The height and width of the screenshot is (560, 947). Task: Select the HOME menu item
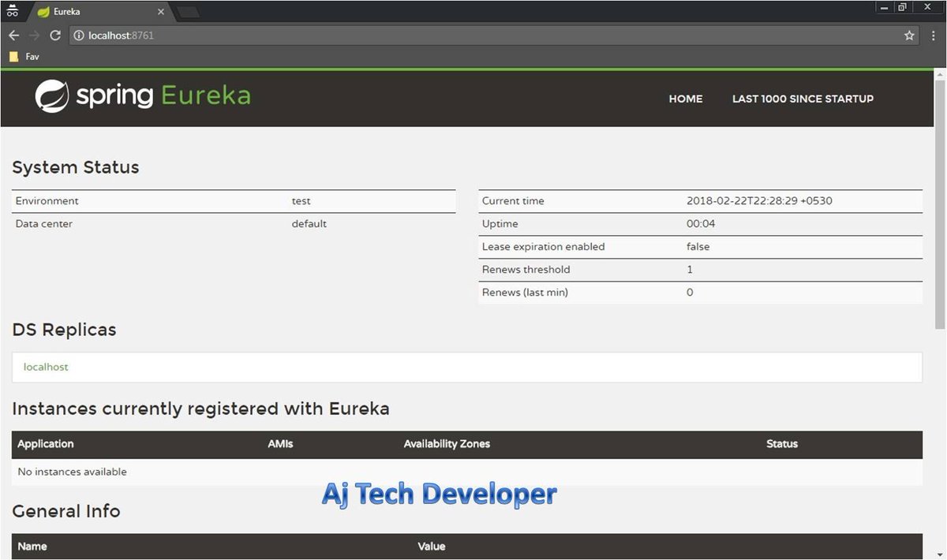coord(685,99)
